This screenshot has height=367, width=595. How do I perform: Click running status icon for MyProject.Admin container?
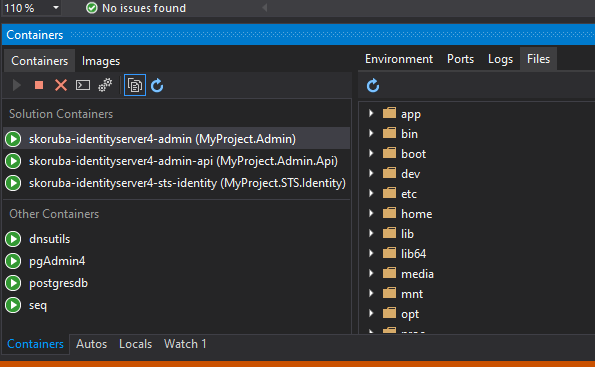click(x=13, y=139)
